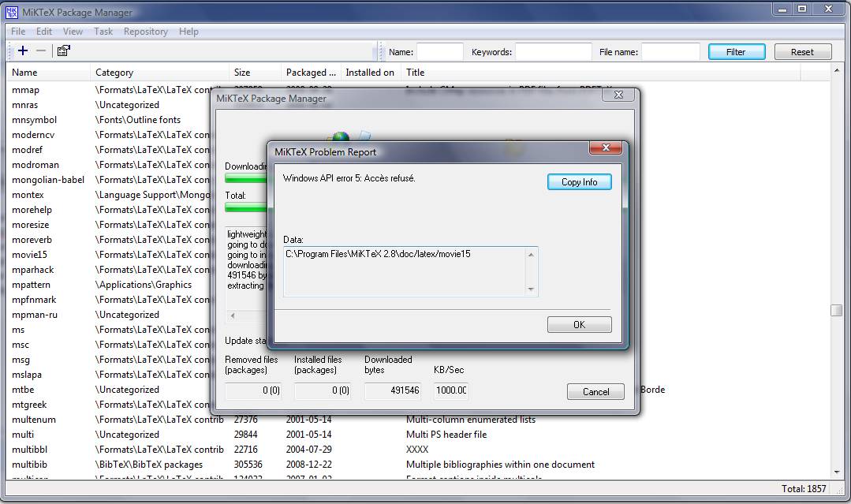The width and height of the screenshot is (851, 504).
Task: Click the install package plus icon
Action: 23,50
